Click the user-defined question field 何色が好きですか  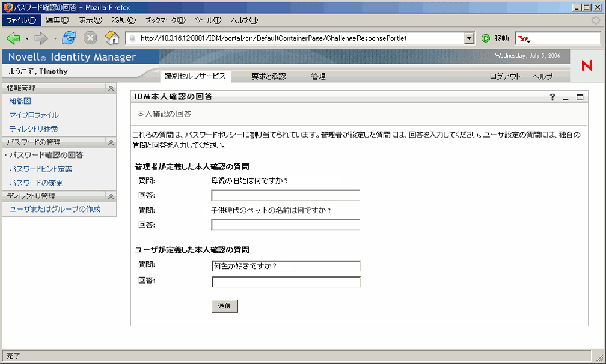[286, 266]
